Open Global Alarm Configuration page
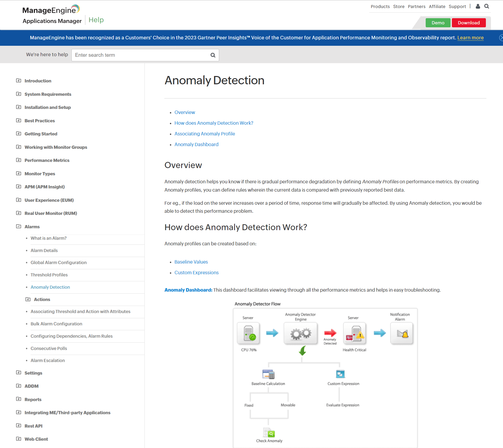The width and height of the screenshot is (503, 448). [59, 263]
